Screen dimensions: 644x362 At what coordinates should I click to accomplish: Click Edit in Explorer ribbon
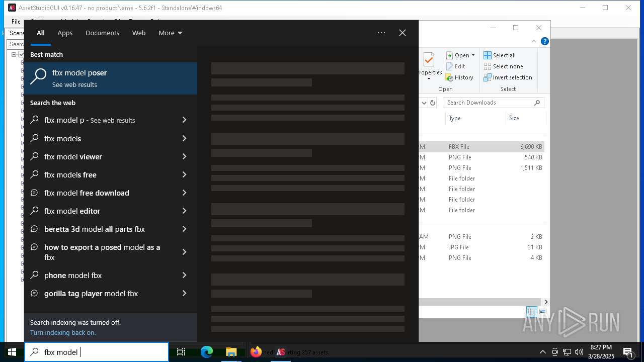click(x=455, y=66)
